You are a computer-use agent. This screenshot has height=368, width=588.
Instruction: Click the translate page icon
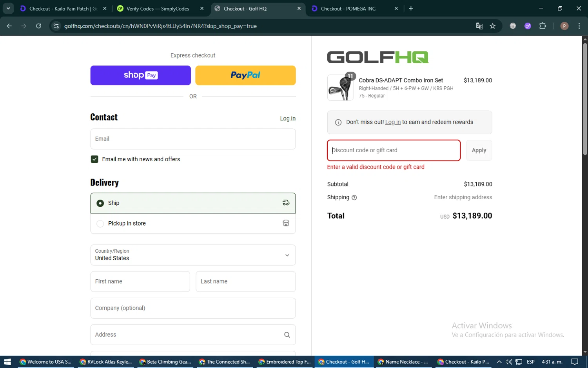pos(479,26)
